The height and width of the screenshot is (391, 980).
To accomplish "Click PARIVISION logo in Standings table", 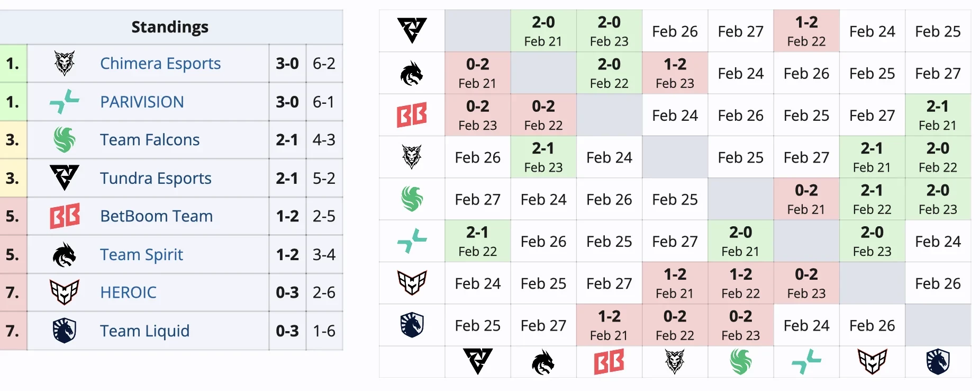I will (x=65, y=102).
